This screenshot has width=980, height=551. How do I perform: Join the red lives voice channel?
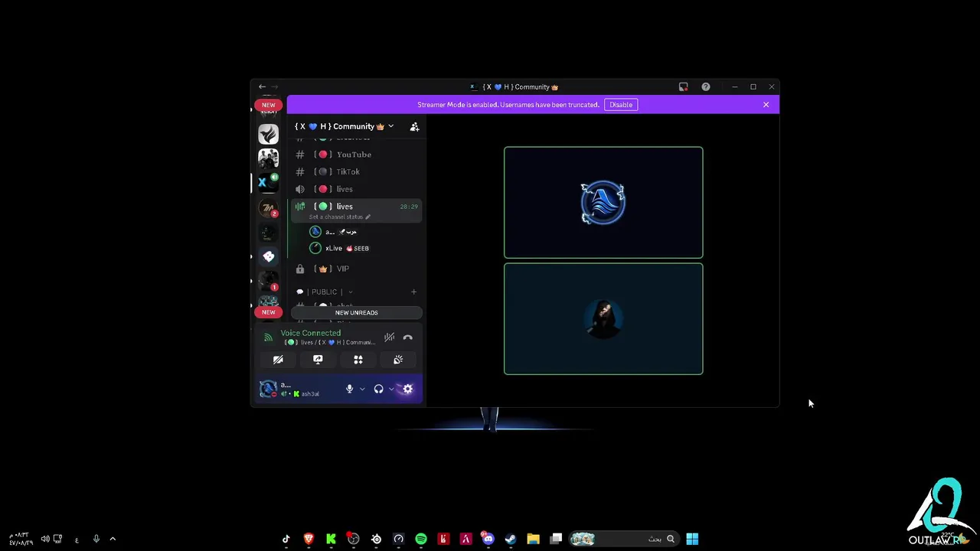[356, 189]
